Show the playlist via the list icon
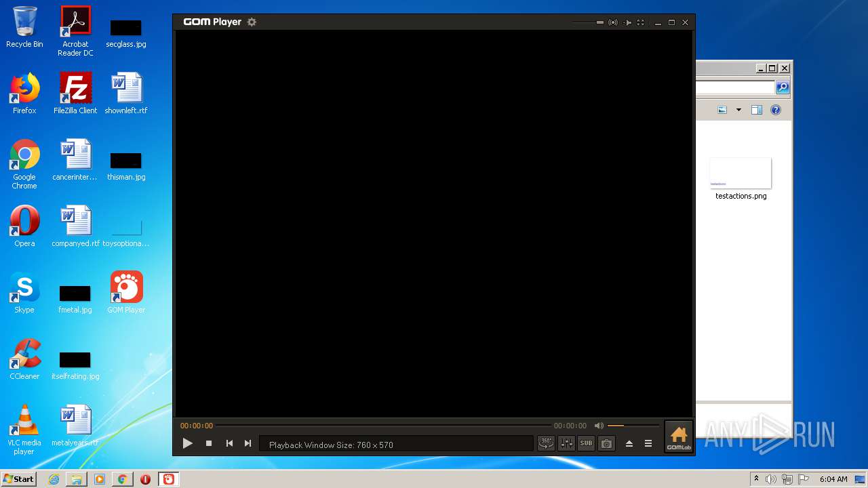 point(648,443)
